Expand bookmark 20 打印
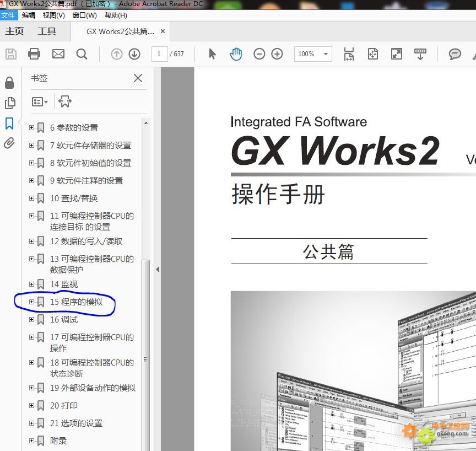The height and width of the screenshot is (451, 476). 31,405
